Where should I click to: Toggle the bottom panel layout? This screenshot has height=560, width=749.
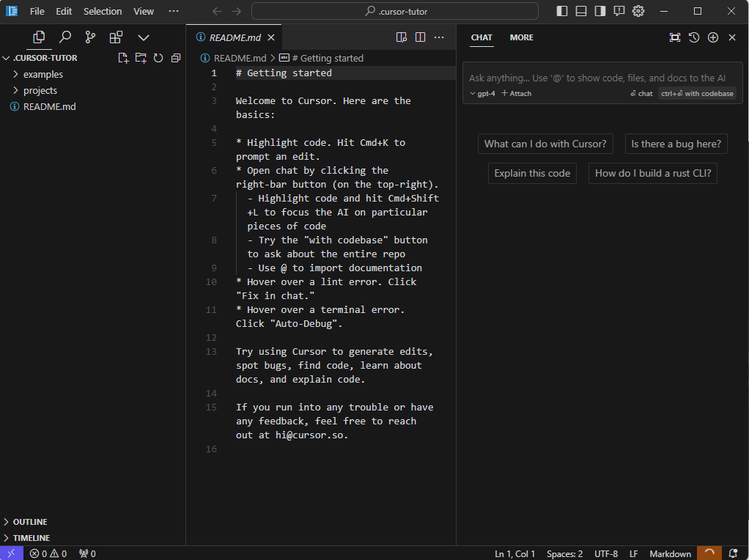581,11
